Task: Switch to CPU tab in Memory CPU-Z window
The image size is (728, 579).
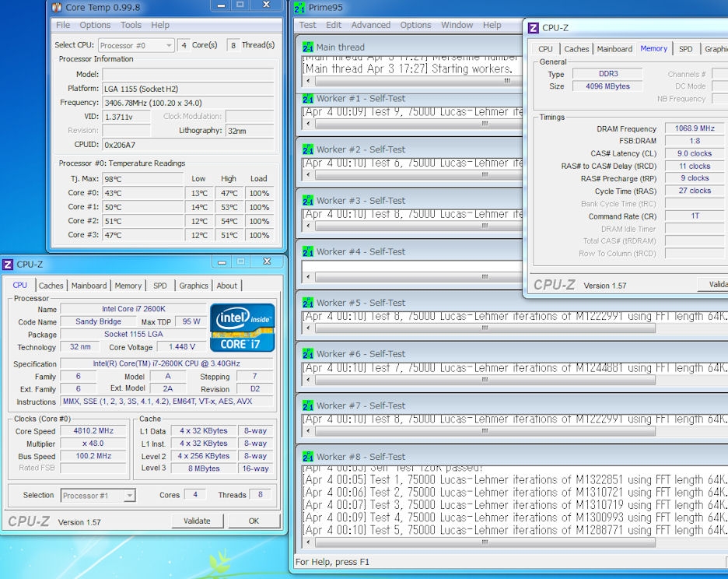Action: [545, 49]
